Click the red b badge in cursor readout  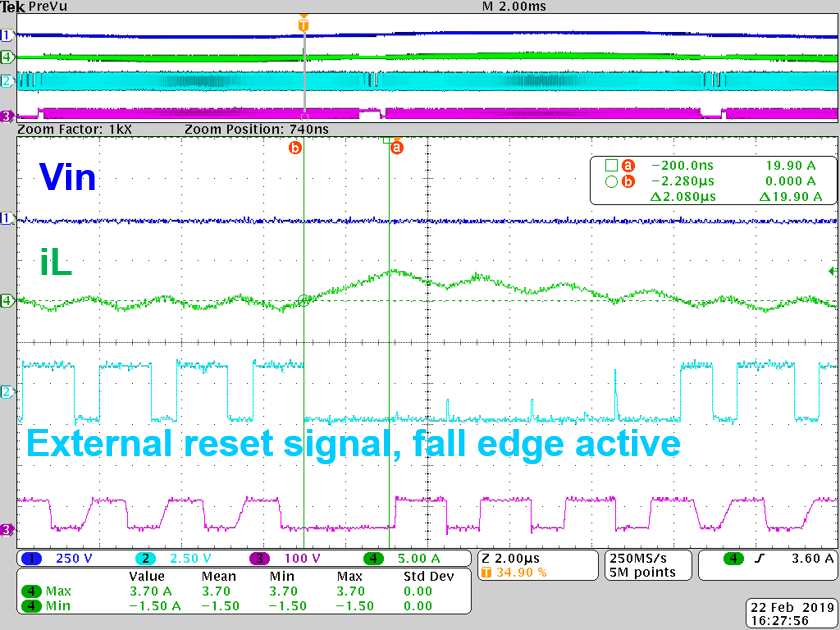point(628,182)
